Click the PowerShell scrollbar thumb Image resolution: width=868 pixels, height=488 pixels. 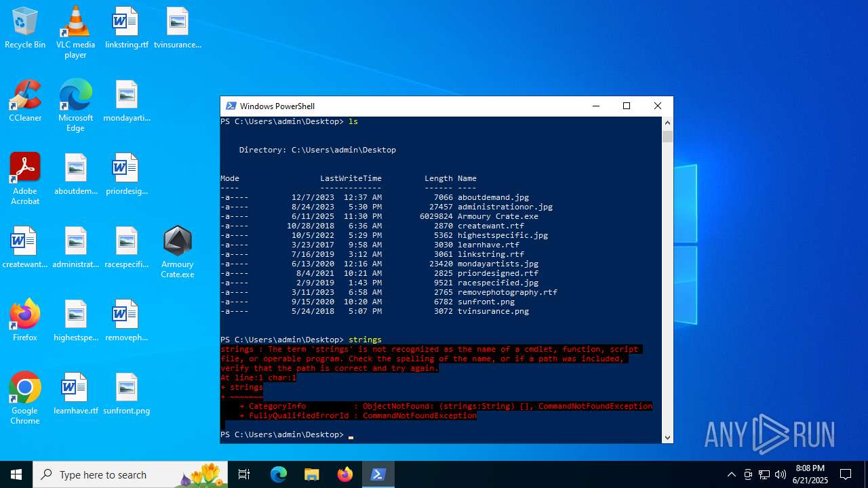667,136
